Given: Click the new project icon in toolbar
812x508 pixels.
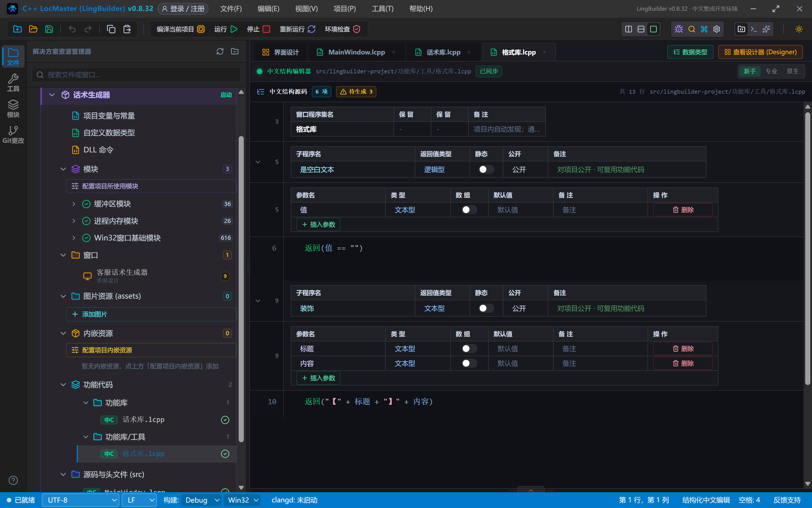Looking at the screenshot, I should click(17, 29).
